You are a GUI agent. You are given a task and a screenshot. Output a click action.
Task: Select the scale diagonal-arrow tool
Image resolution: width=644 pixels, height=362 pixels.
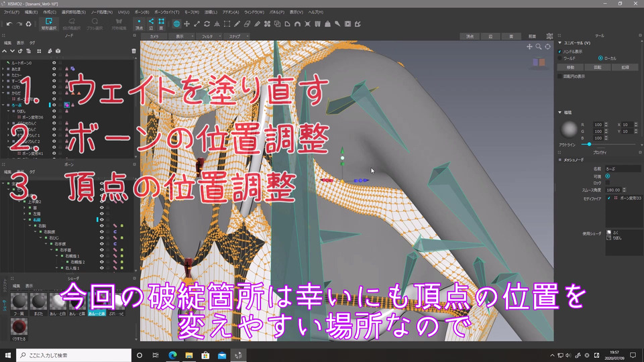point(197,24)
